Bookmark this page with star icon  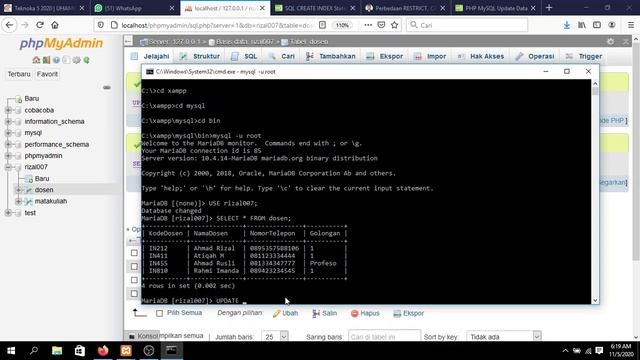(x=394, y=25)
